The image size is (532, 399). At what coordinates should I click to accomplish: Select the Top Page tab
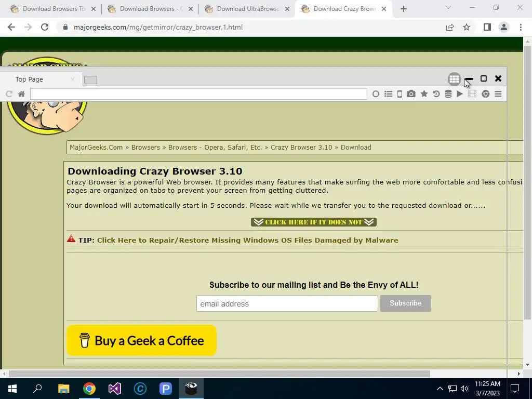(41, 79)
